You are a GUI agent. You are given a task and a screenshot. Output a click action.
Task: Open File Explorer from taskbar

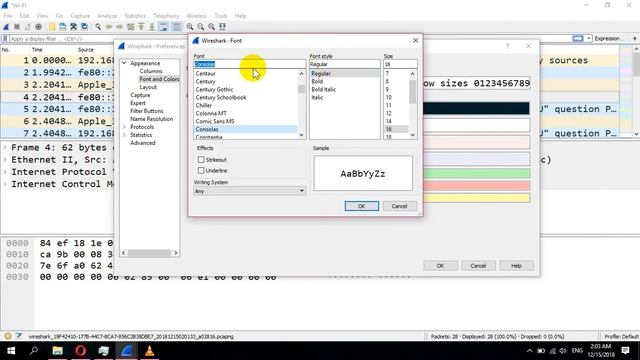[x=58, y=351]
